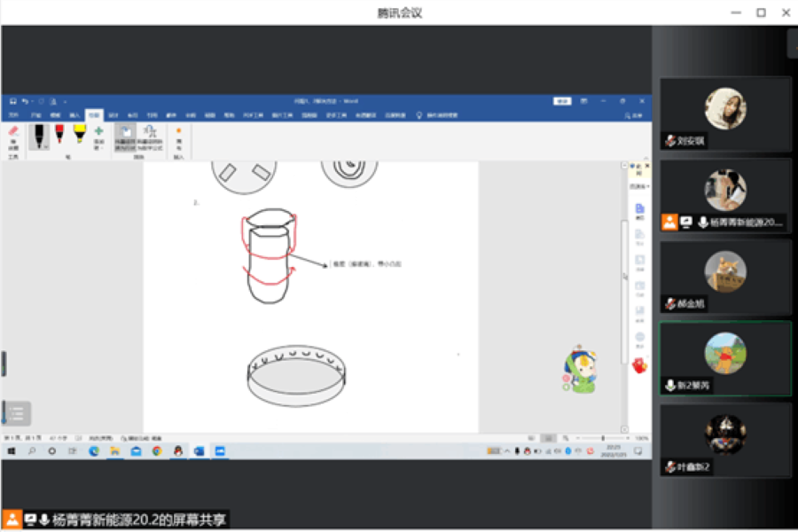
Task: Select the black pen in Word's Draw ribbon
Action: (40, 136)
